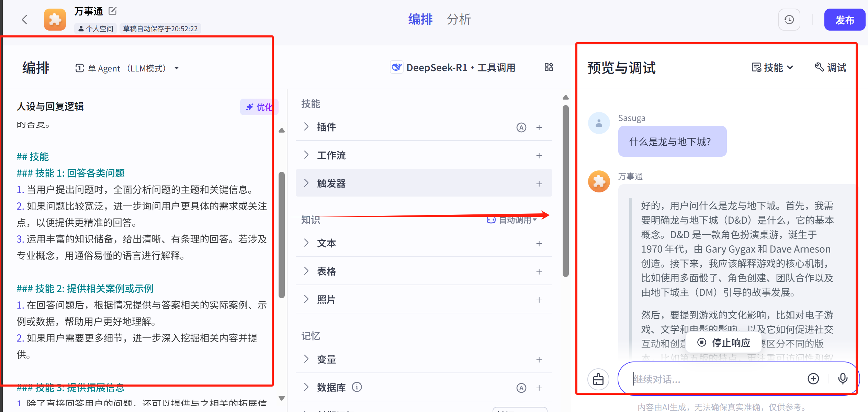
Task: Click the skills panel vertical scrollbar
Action: pos(566,191)
